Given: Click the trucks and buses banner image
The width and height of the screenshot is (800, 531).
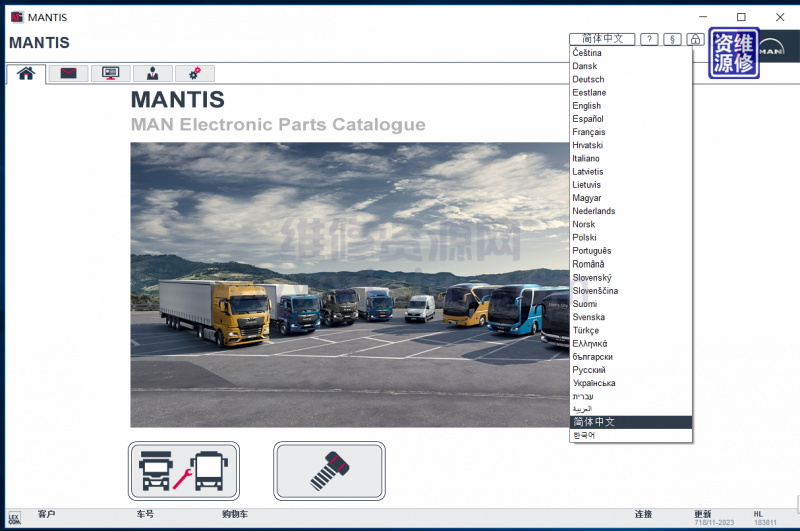Looking at the screenshot, I should [x=349, y=285].
